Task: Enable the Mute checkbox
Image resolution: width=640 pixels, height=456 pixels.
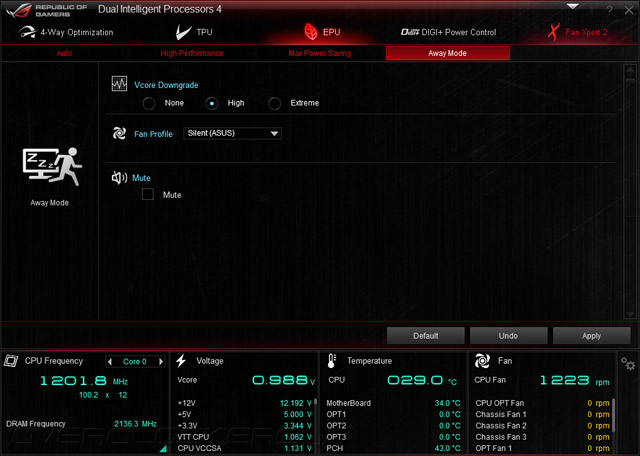Action: pos(148,194)
